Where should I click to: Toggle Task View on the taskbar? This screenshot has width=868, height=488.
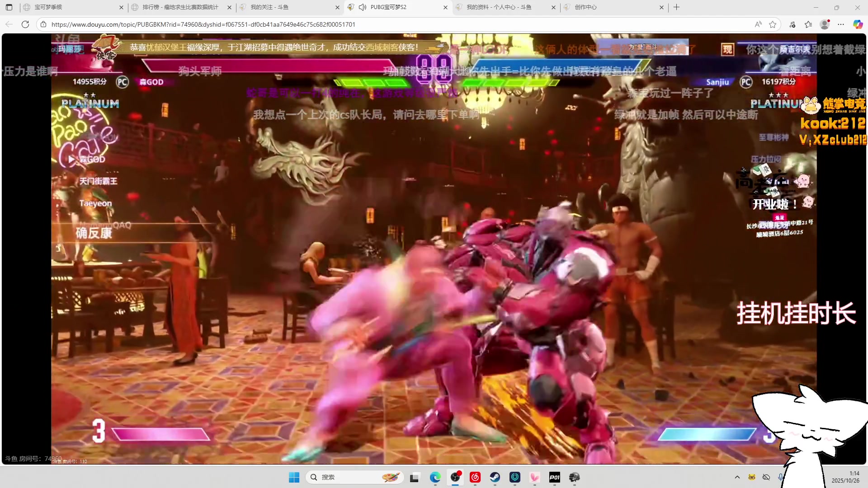pyautogui.click(x=414, y=477)
